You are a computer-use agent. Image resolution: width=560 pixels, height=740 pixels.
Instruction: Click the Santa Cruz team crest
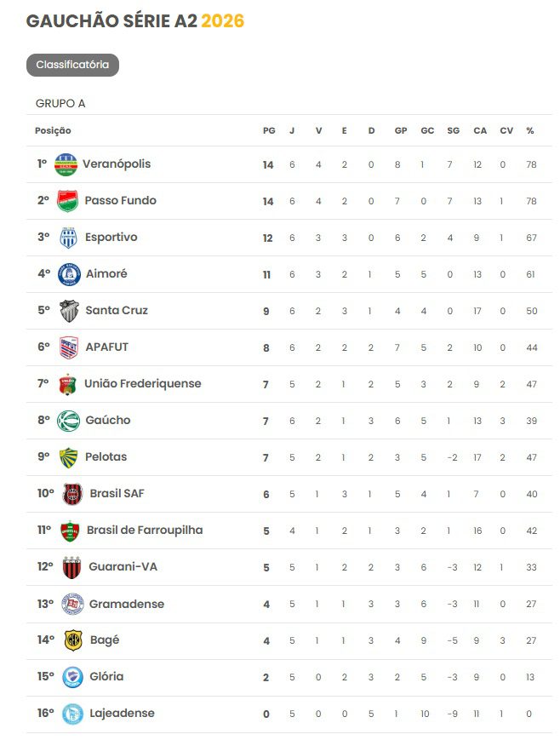pos(69,311)
